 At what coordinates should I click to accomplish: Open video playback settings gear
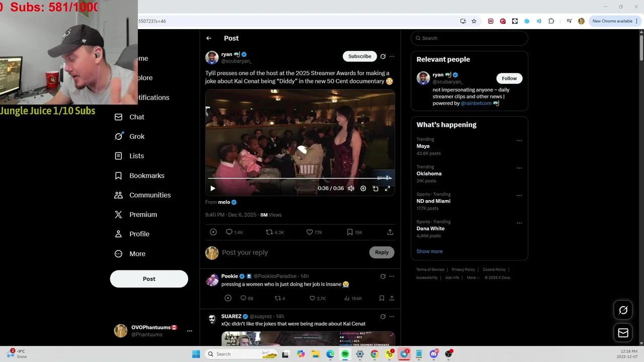tap(363, 189)
